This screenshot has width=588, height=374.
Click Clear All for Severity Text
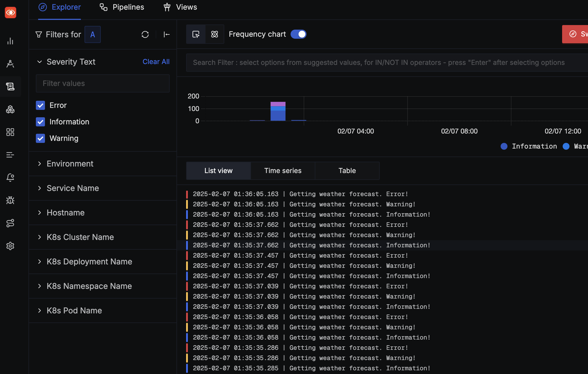pos(156,62)
